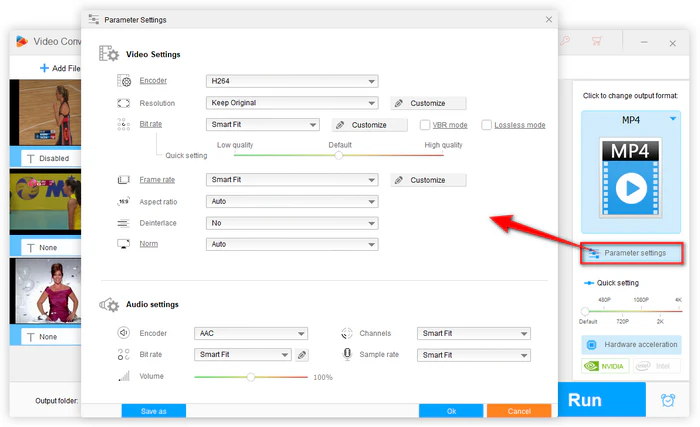The height and width of the screenshot is (427, 700).
Task: Click the Parameter Settings title bar icon
Action: point(94,19)
